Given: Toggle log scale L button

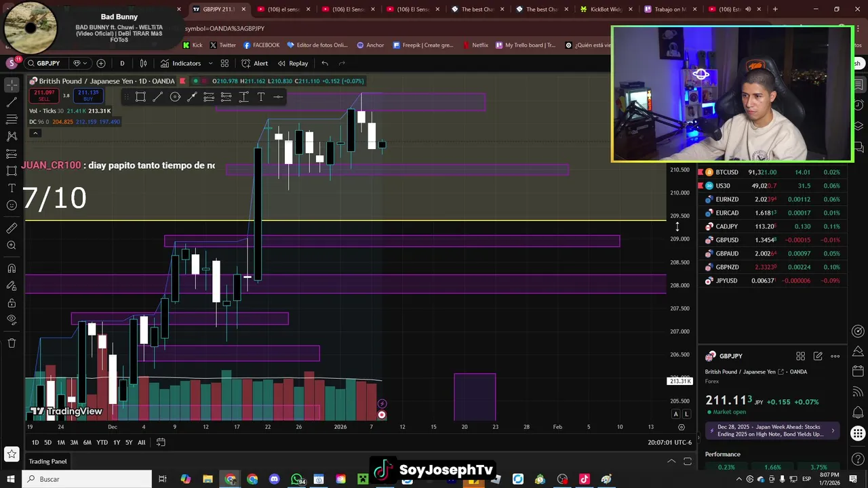Looking at the screenshot, I should 686,414.
